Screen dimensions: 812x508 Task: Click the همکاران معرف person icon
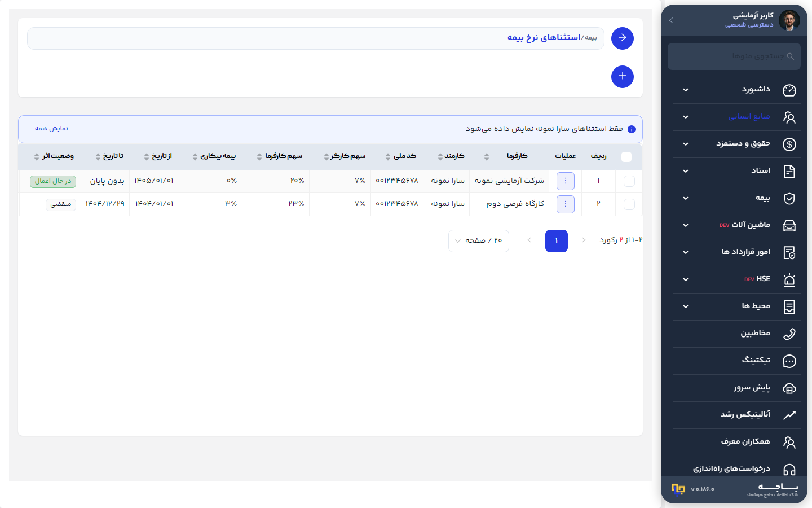point(789,443)
